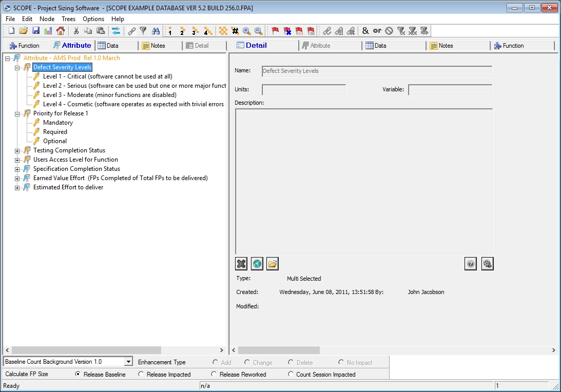This screenshot has width=561, height=392.
Task: Click the help question mark button
Action: click(470, 264)
